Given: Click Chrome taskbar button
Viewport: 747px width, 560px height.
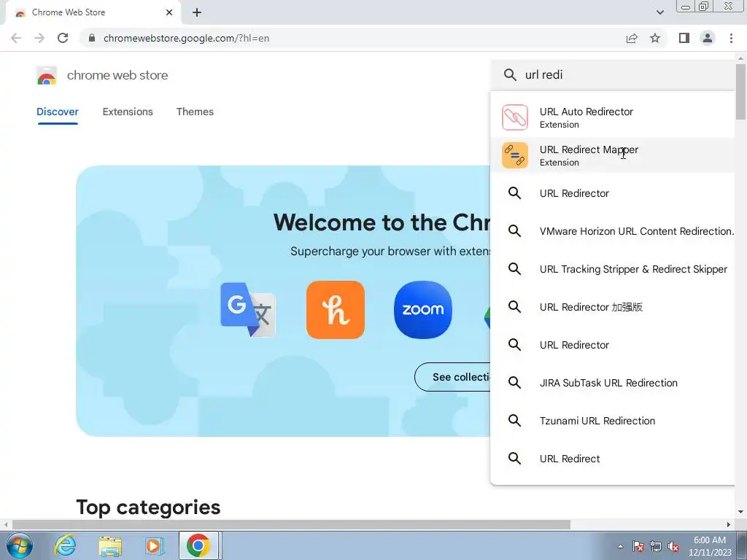Looking at the screenshot, I should (198, 545).
